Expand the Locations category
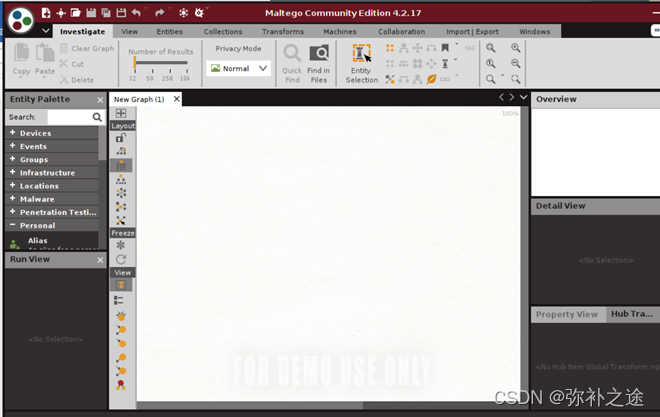660x417 pixels. tap(53, 186)
